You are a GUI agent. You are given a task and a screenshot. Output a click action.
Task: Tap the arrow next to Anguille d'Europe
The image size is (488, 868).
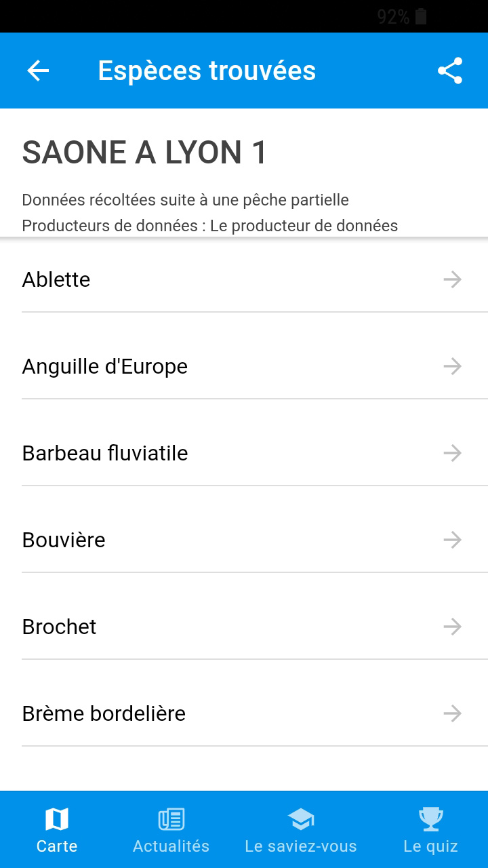pos(452,366)
